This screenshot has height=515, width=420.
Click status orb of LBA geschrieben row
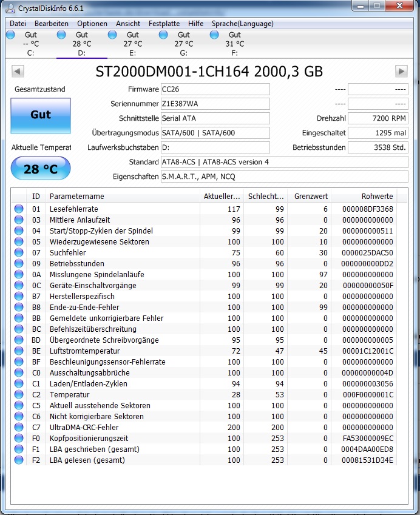(19, 449)
